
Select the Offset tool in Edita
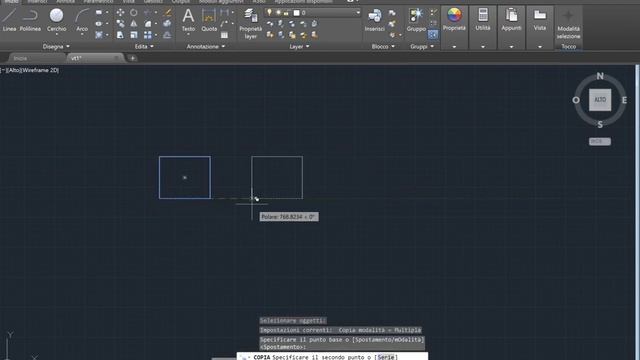[167, 35]
